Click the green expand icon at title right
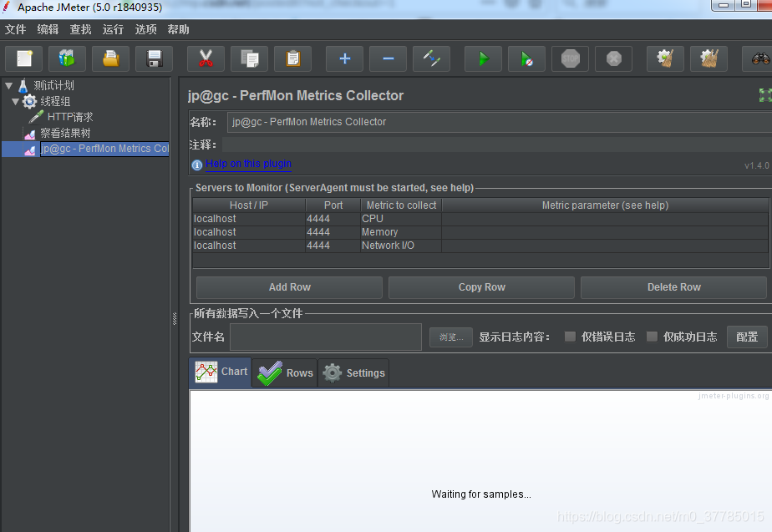This screenshot has width=772, height=532. 765,95
